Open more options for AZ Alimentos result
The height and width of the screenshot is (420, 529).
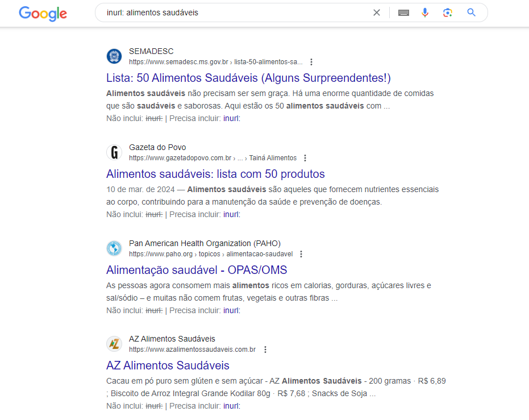(265, 350)
